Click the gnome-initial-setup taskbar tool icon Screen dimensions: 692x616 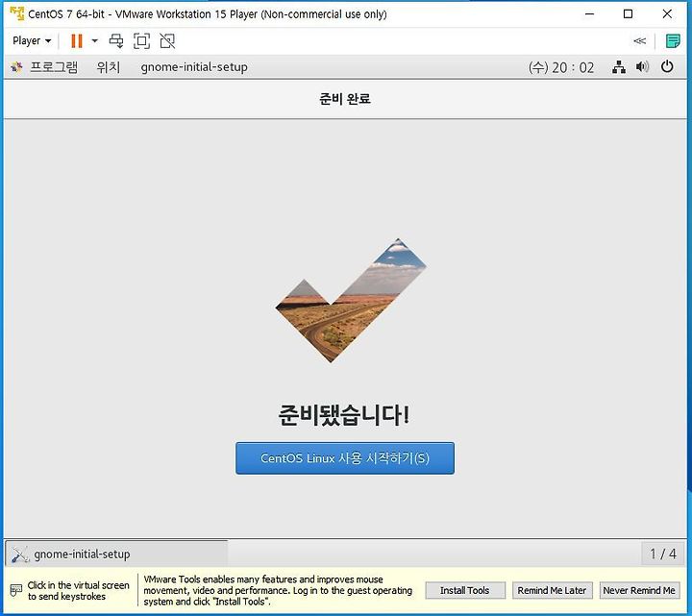[x=20, y=554]
